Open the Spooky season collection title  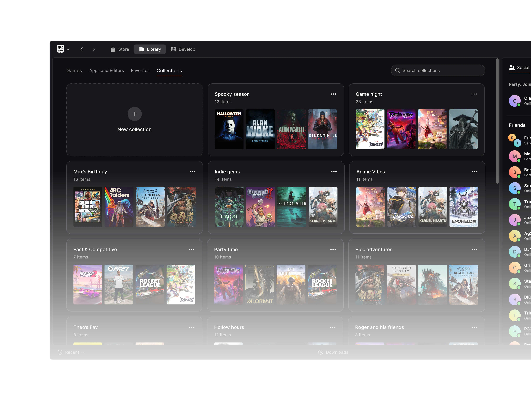pos(232,94)
